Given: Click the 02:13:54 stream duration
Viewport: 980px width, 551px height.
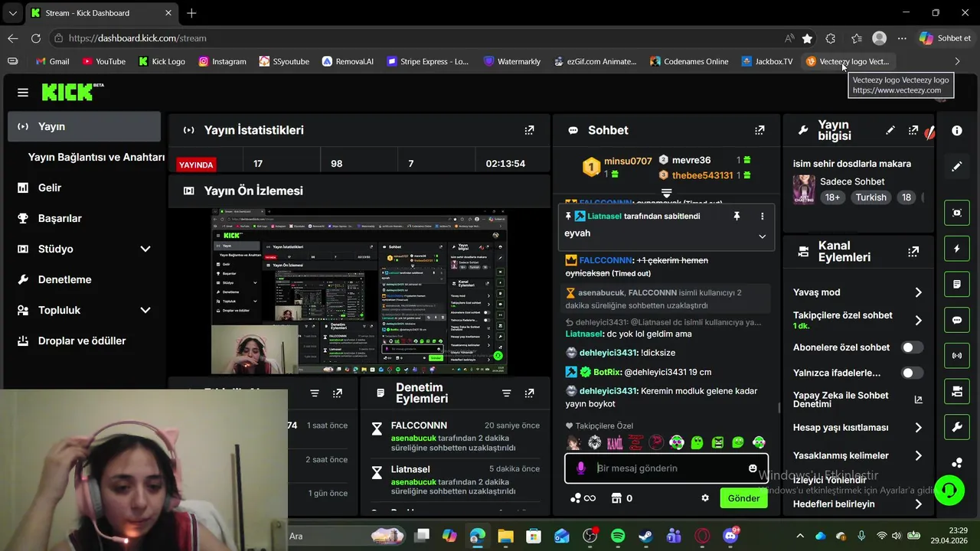Looking at the screenshot, I should click(505, 164).
